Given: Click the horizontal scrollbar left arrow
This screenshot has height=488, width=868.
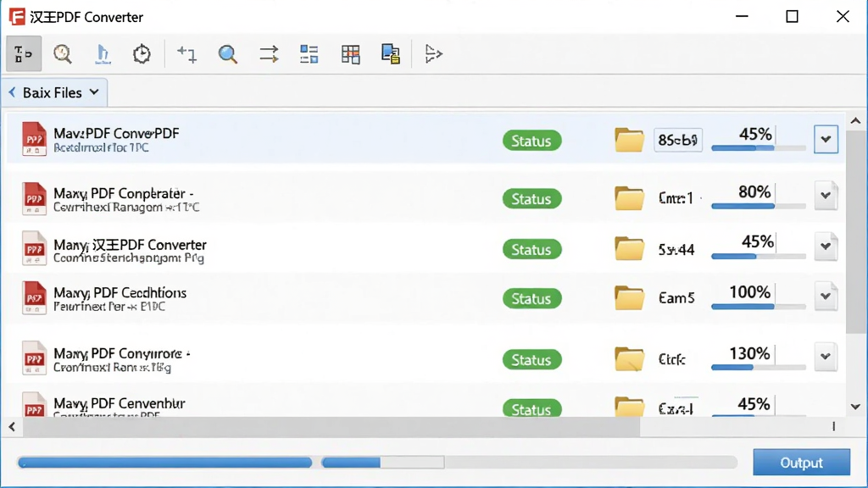Looking at the screenshot, I should (12, 427).
